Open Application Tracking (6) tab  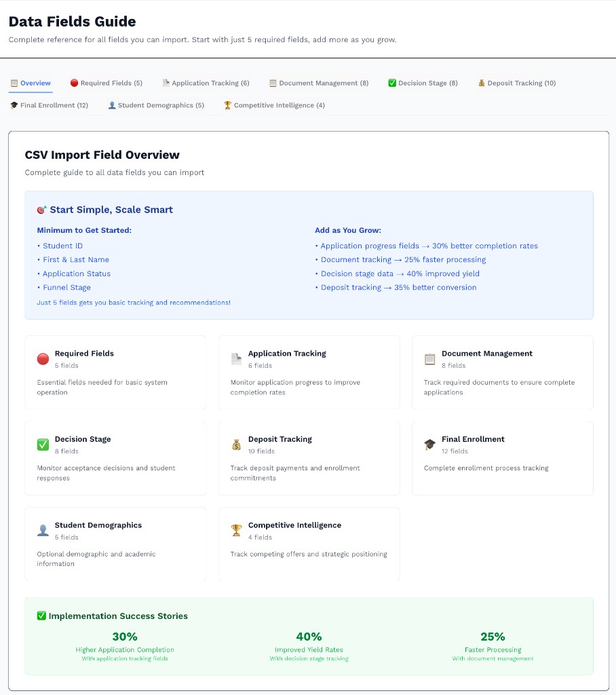[x=206, y=83]
